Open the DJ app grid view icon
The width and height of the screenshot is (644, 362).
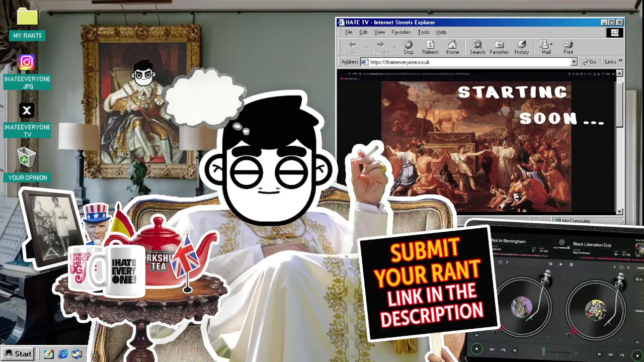571,264
